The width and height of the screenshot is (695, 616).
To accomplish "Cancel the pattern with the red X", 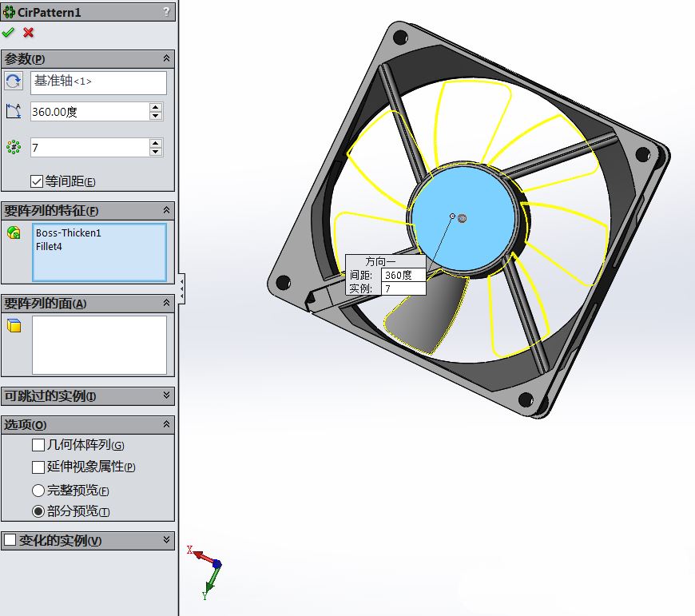I will [29, 32].
